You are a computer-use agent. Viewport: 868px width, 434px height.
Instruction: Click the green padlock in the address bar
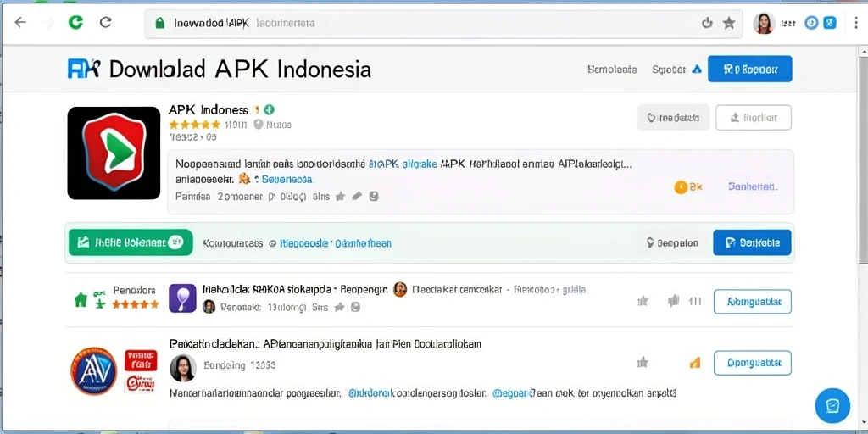click(x=160, y=23)
